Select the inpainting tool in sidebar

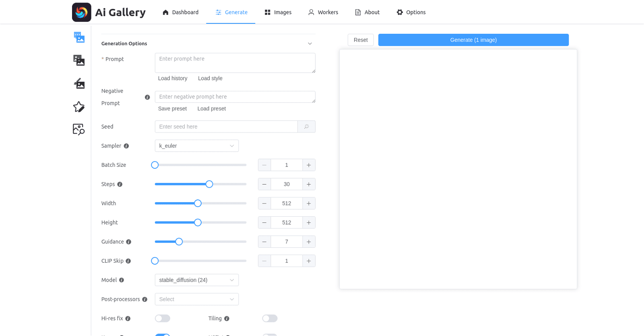click(x=79, y=83)
